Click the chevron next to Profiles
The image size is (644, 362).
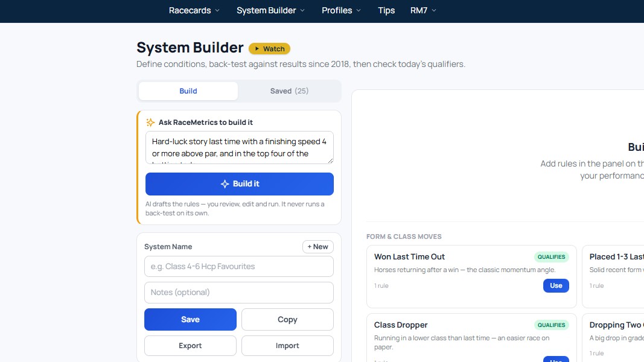click(359, 11)
